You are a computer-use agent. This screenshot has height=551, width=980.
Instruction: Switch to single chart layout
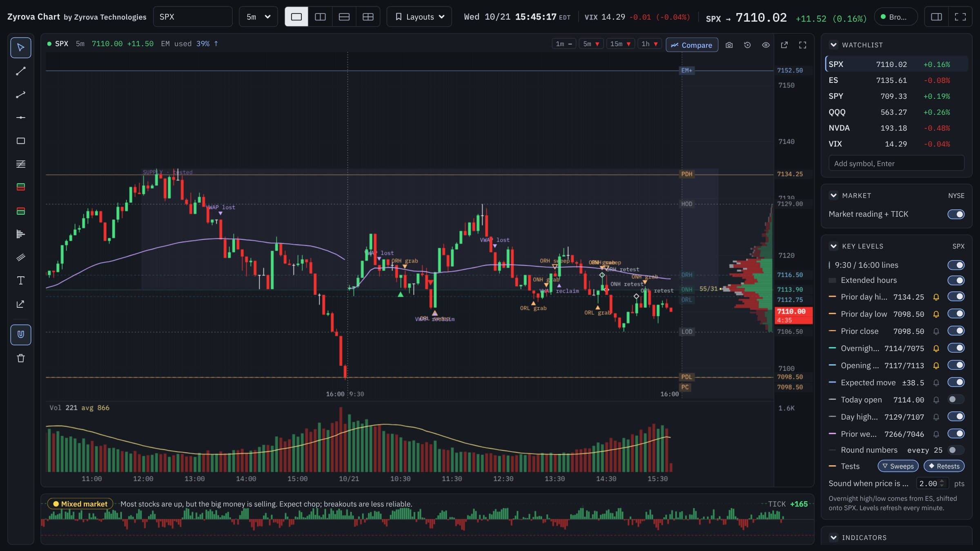296,17
